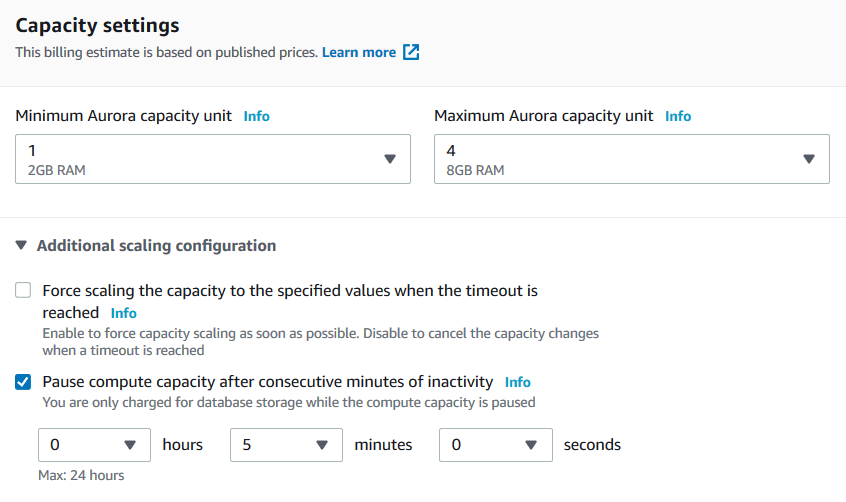Screen dimensions: 846x502
Task: Click the Minimum Aurora capacity dropdown arrow
Action: pyautogui.click(x=391, y=159)
